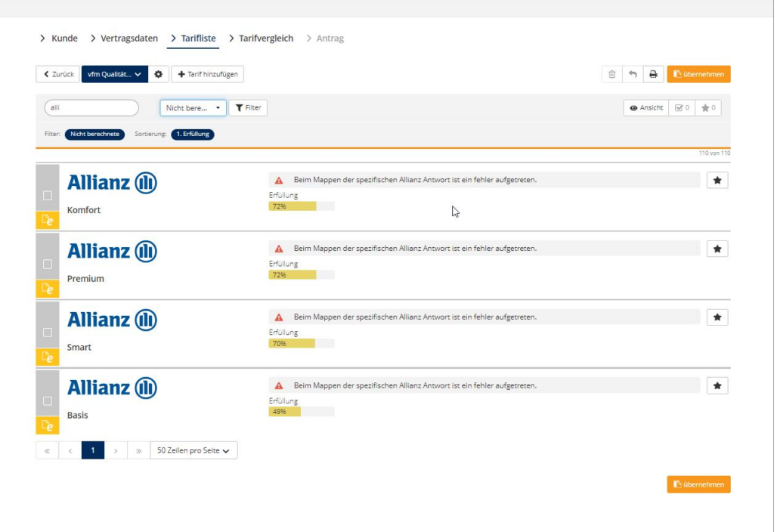Viewport: 774px width, 532px height.
Task: Click Allianz logo of Basis tariff
Action: click(x=112, y=388)
